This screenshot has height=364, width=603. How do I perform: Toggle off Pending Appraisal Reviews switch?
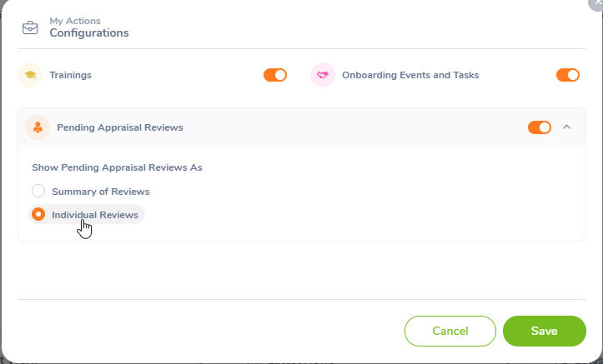[539, 127]
